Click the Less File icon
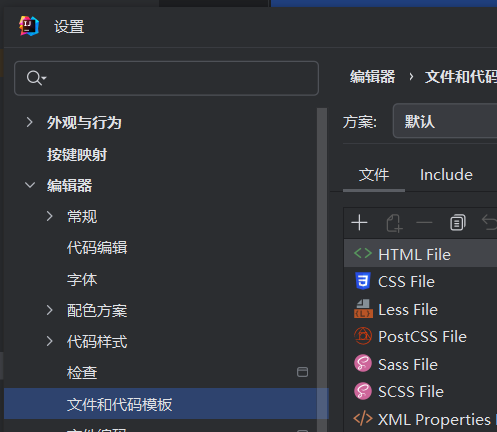This screenshot has width=497, height=432. coord(363,308)
